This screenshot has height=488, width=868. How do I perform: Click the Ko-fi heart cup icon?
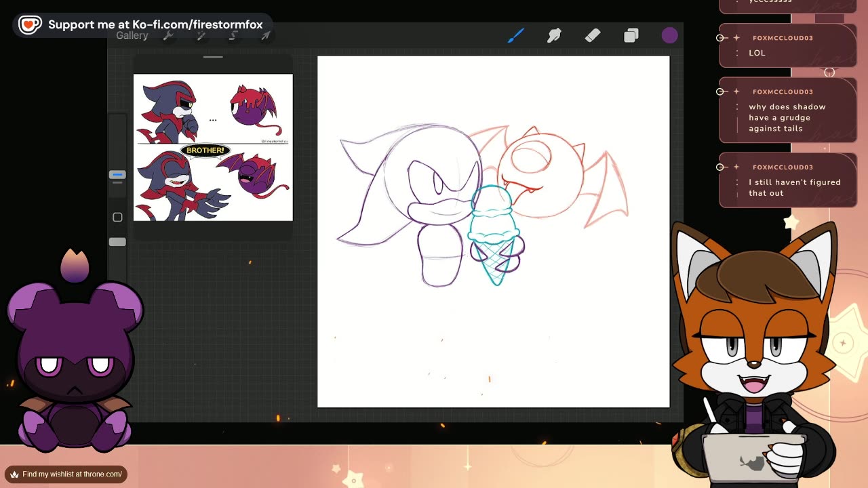point(30,25)
